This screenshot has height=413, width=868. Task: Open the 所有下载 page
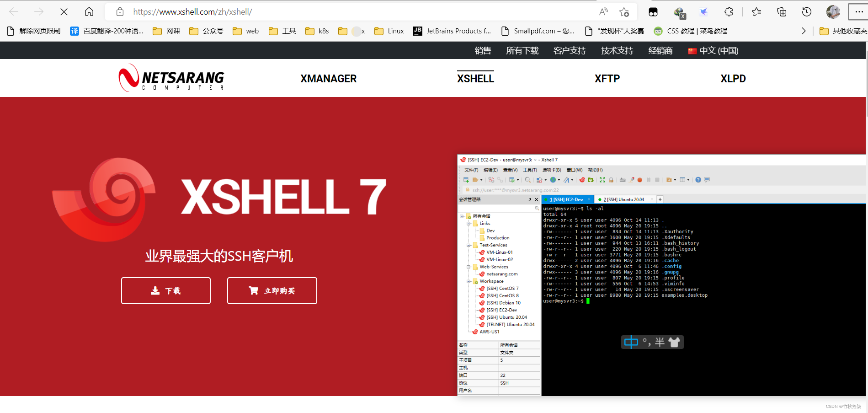click(x=522, y=51)
